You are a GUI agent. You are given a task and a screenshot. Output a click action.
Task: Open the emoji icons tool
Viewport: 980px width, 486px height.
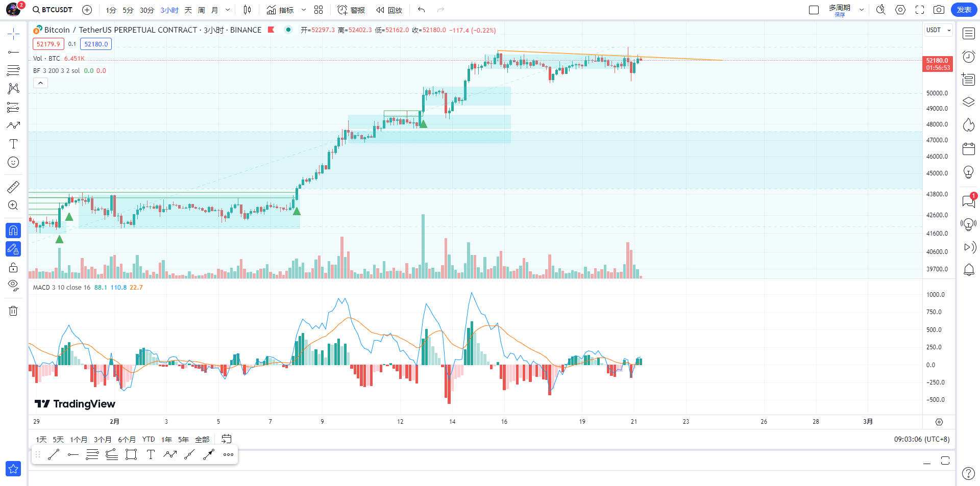tap(13, 162)
